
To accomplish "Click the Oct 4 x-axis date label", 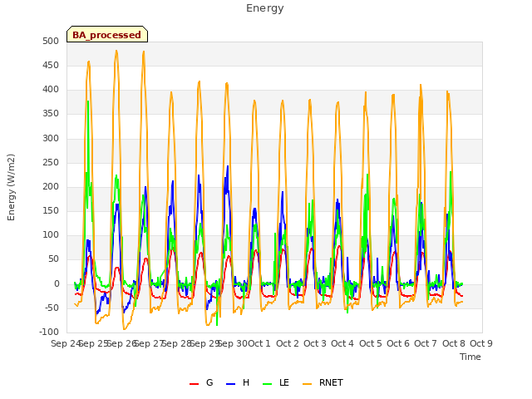I will coord(342,343).
